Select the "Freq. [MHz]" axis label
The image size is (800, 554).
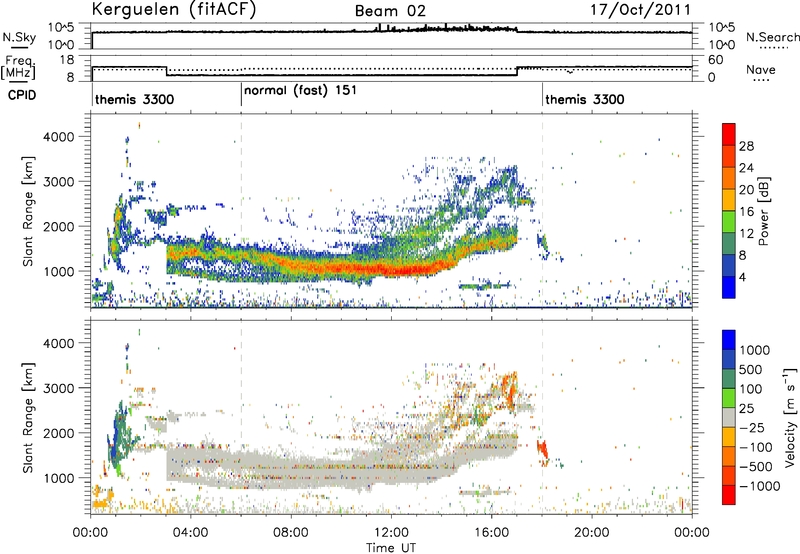[x=19, y=67]
